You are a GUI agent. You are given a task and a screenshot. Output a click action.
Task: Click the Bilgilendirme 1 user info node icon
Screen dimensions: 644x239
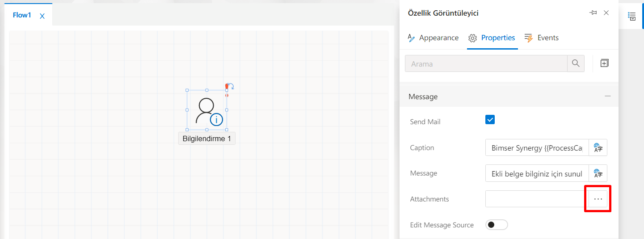(x=206, y=110)
